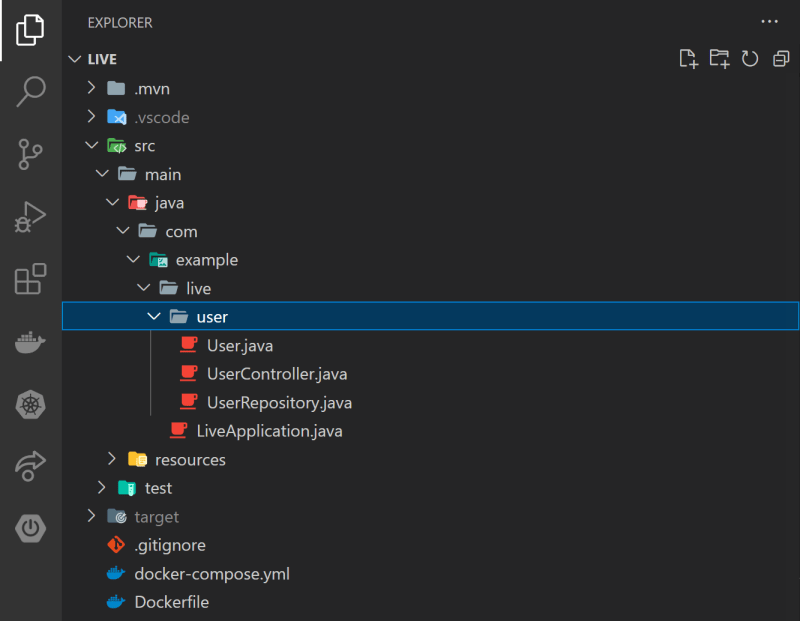Select the target folder label
Viewport: 800px width, 621px height.
[157, 517]
